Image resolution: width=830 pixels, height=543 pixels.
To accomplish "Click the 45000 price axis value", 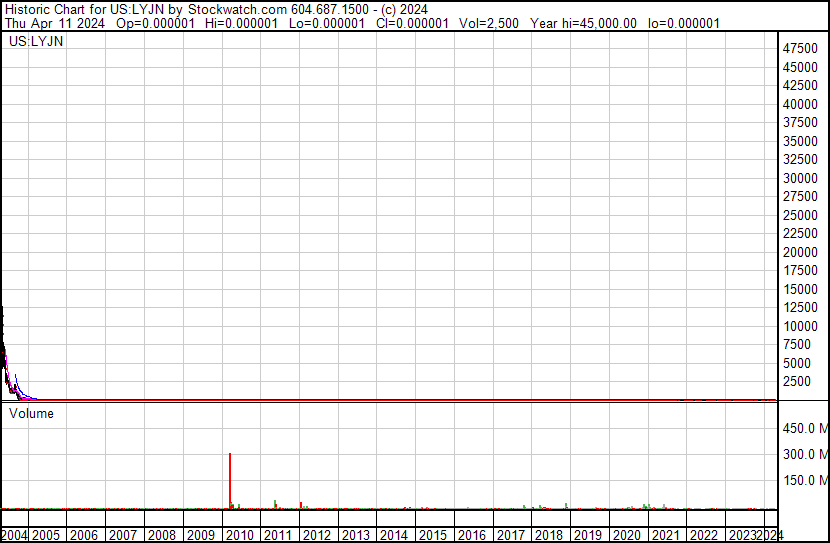I will (800, 67).
